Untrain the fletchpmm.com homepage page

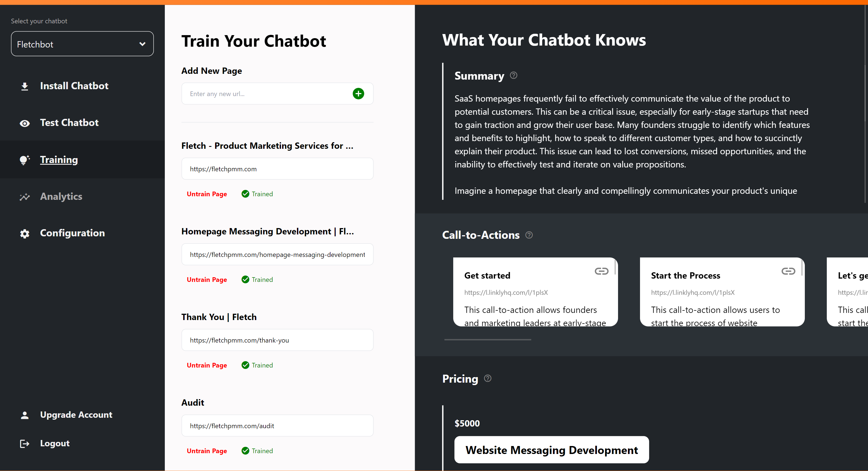[x=207, y=194]
